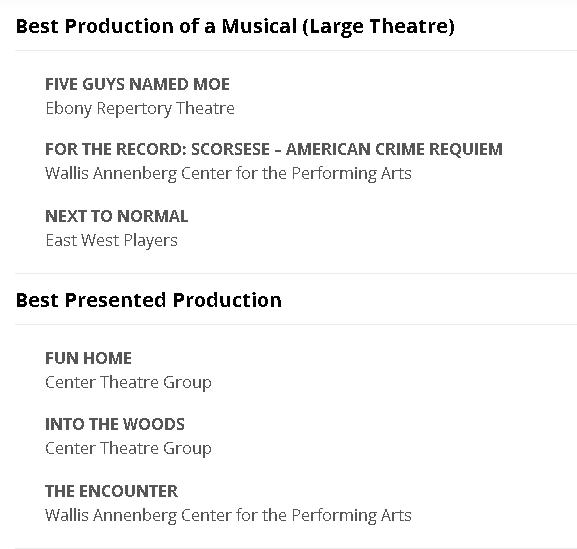Select the FIVE GUYS NAMED MOE title
577x549 pixels.
pos(137,84)
